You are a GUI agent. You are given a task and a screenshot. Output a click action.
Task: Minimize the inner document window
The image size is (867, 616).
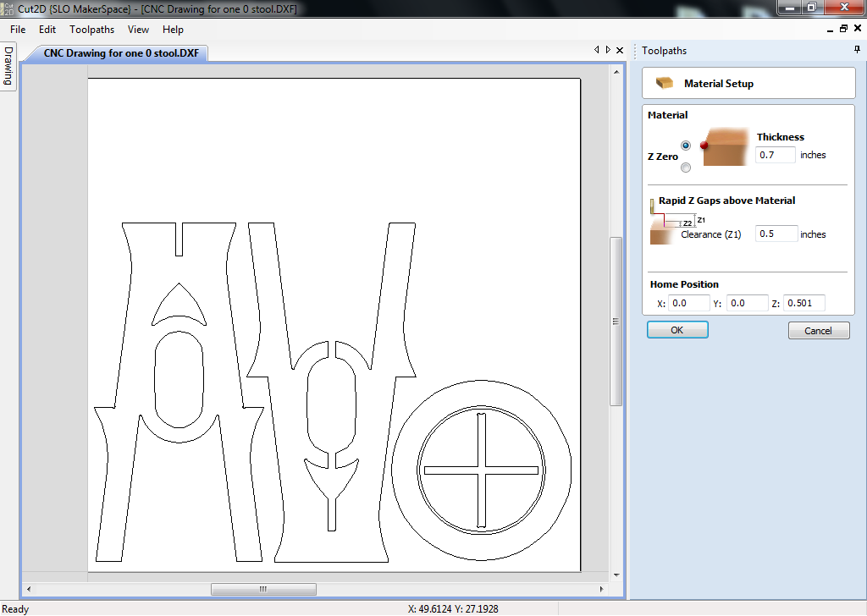pyautogui.click(x=831, y=30)
